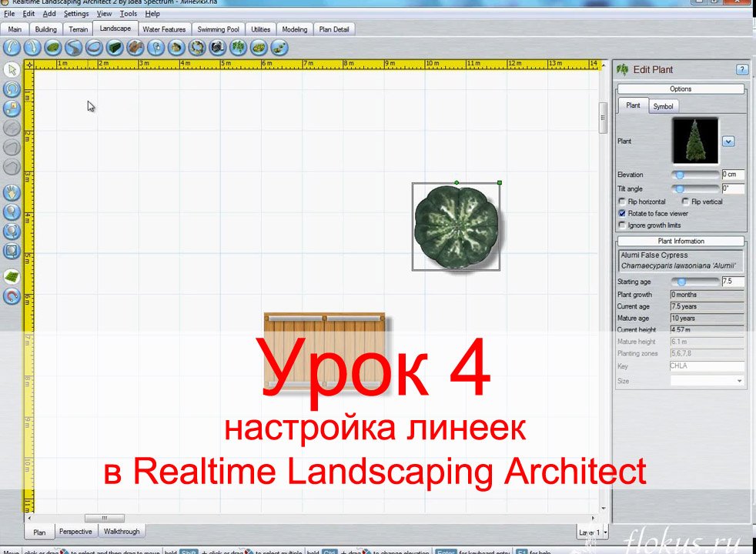Activate the Scale tool in left toolbar

coord(12,108)
